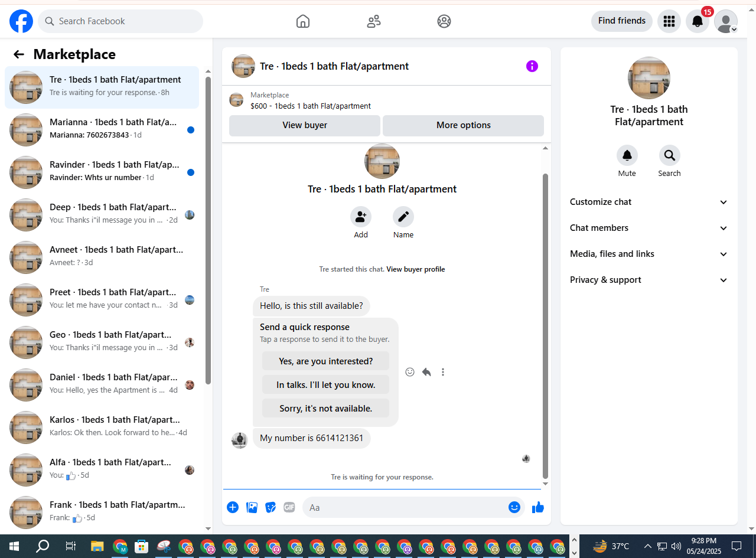Open message options via three vertical dots
This screenshot has width=756, height=558.
pyautogui.click(x=443, y=372)
